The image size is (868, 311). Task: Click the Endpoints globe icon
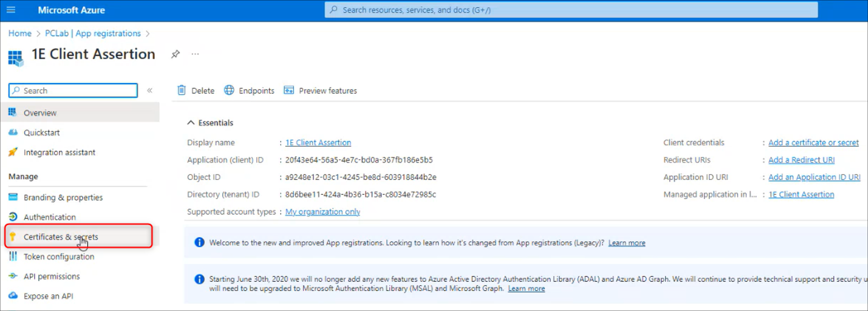pos(229,90)
